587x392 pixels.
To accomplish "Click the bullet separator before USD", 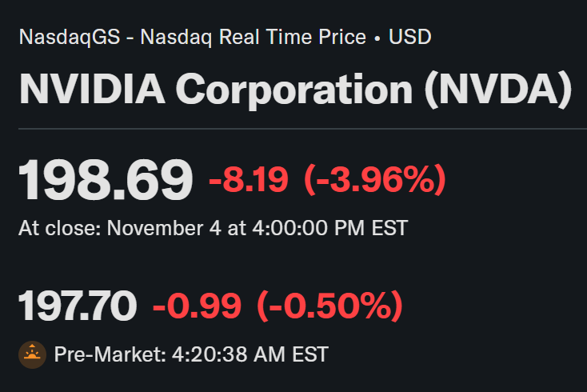I will point(377,37).
